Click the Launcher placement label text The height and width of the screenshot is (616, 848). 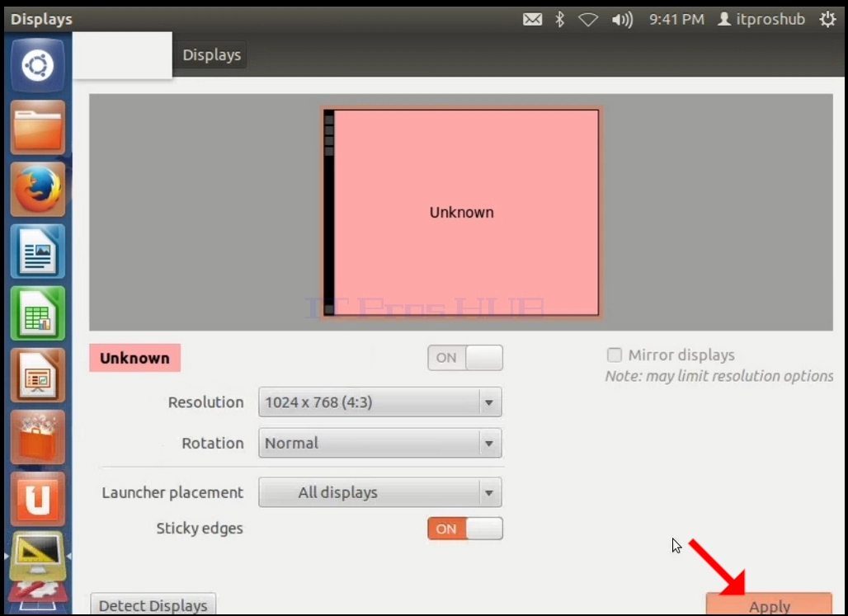pyautogui.click(x=172, y=492)
